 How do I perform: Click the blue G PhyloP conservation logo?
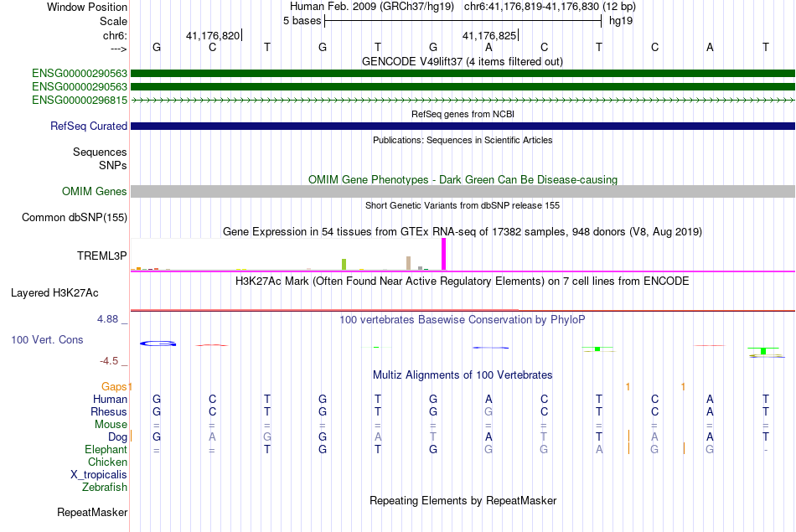pos(158,343)
